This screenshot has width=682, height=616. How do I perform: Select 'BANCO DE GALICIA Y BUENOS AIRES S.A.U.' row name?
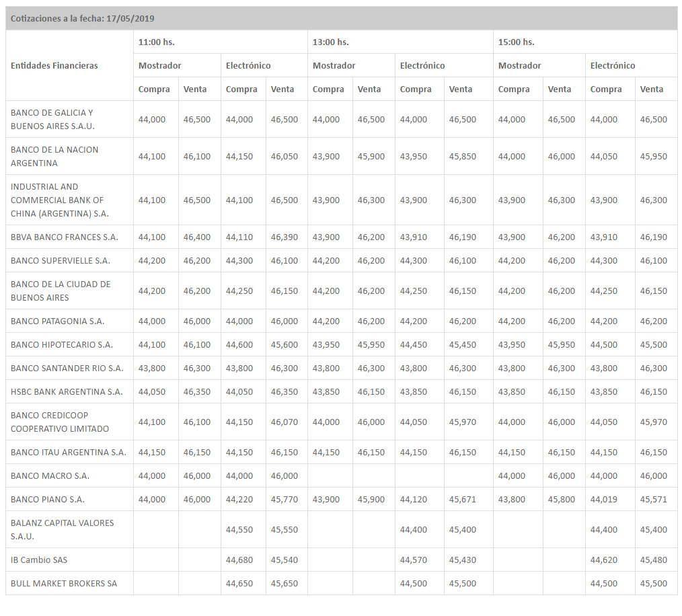point(52,119)
